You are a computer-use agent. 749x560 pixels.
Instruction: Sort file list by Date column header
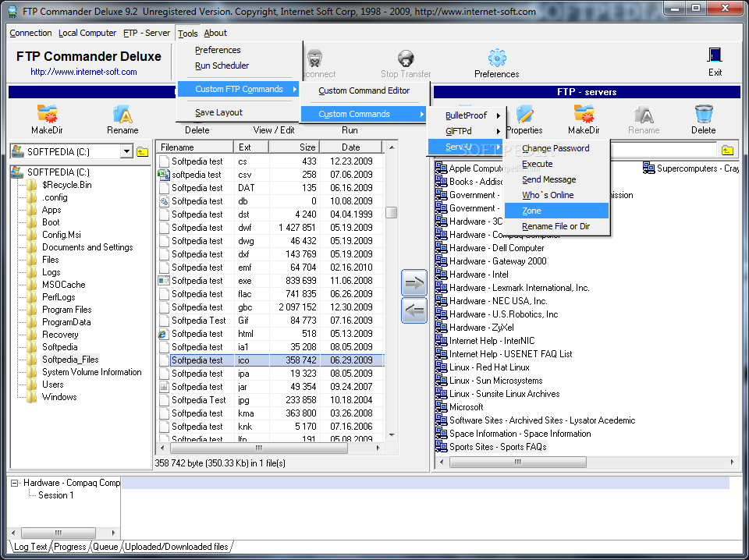[x=351, y=147]
